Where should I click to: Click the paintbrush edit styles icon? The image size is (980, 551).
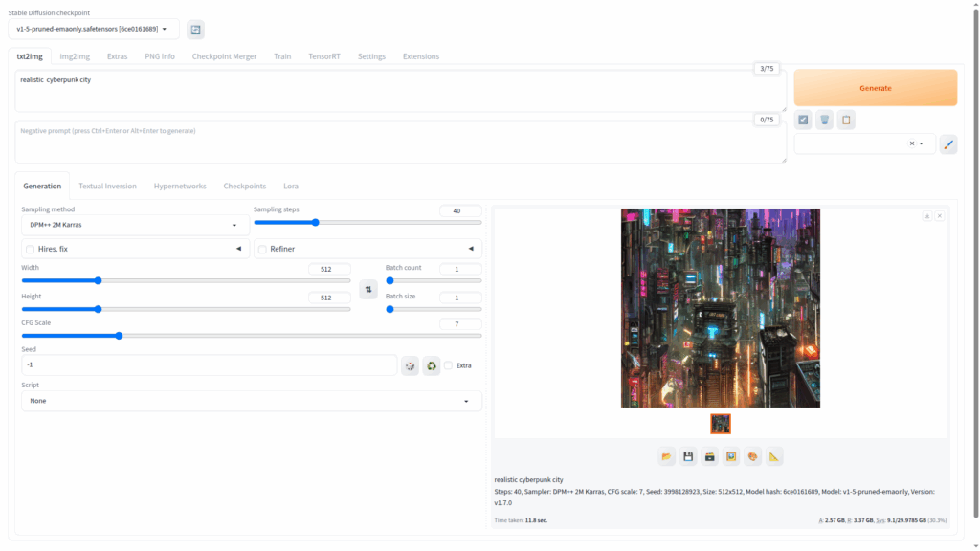click(x=947, y=144)
